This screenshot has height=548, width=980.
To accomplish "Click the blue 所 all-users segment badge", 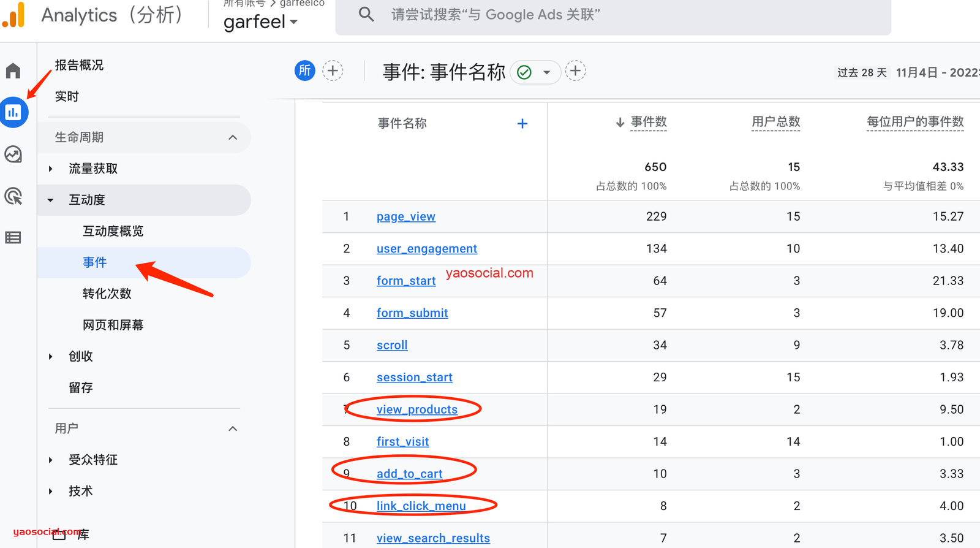I will click(x=304, y=71).
